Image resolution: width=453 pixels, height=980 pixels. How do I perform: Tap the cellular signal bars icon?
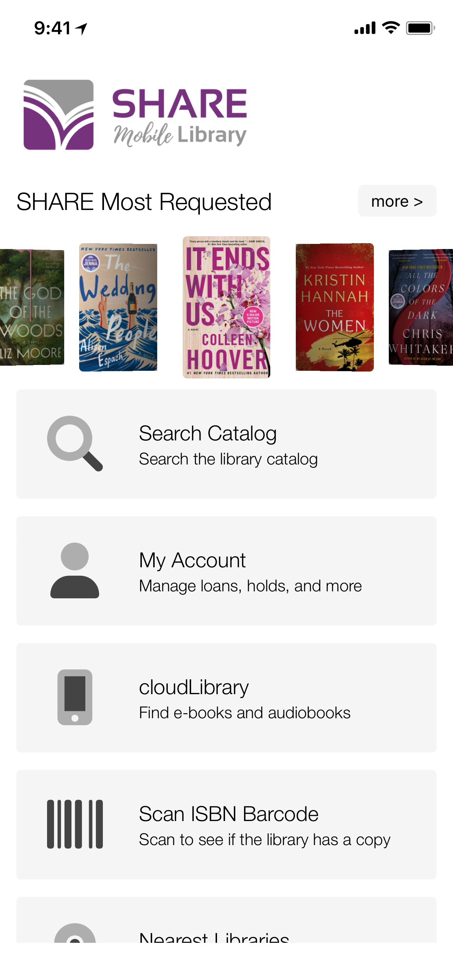[x=365, y=28]
